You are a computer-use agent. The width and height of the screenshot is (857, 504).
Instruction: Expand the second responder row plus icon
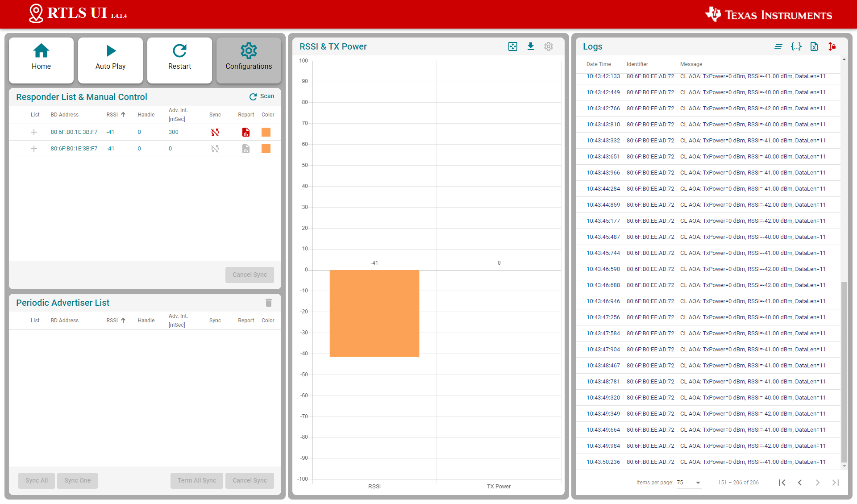pos(34,149)
